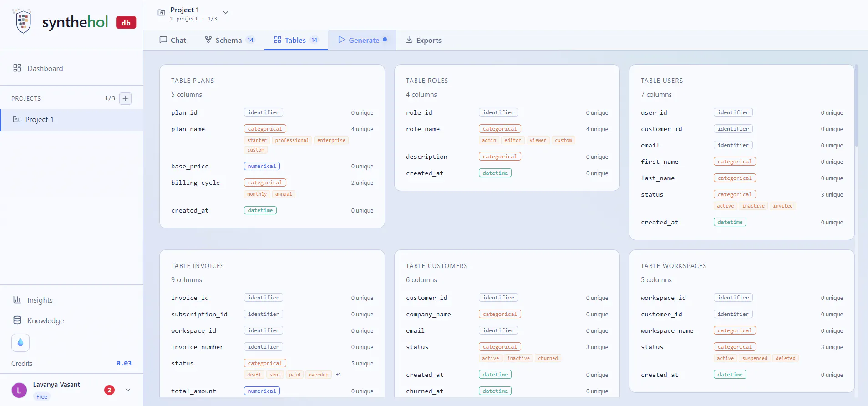Add a new project with plus button
Screen dimensions: 868x406
(125, 98)
